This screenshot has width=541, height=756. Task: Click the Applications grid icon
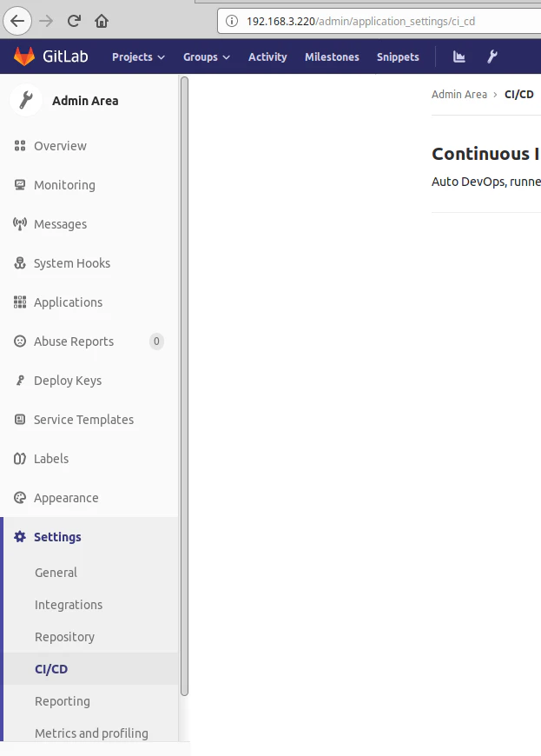(20, 302)
